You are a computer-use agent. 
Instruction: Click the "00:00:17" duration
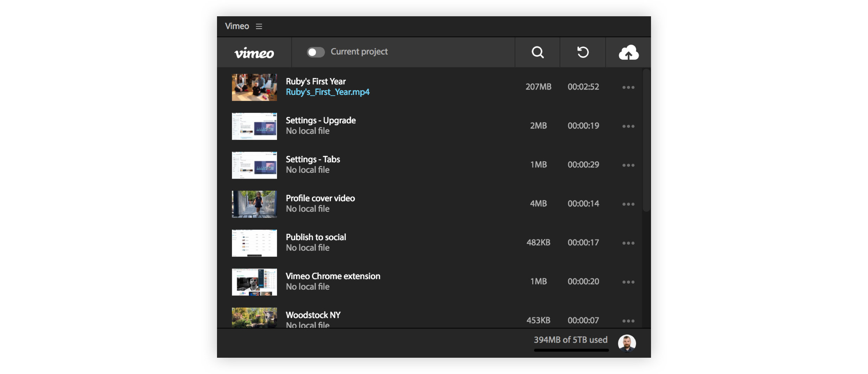[583, 243]
